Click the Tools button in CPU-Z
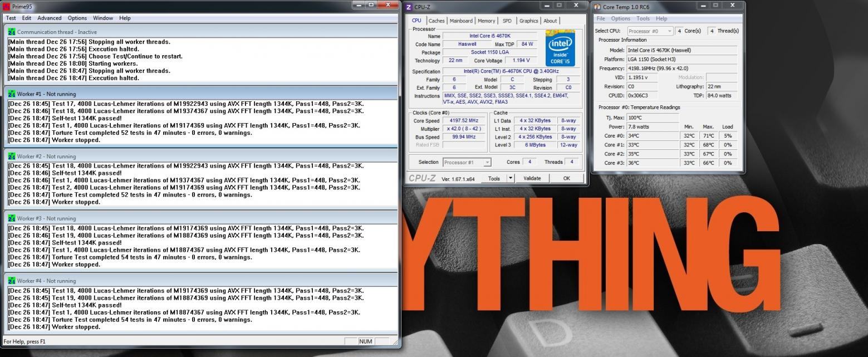This screenshot has width=868, height=357. point(494,178)
